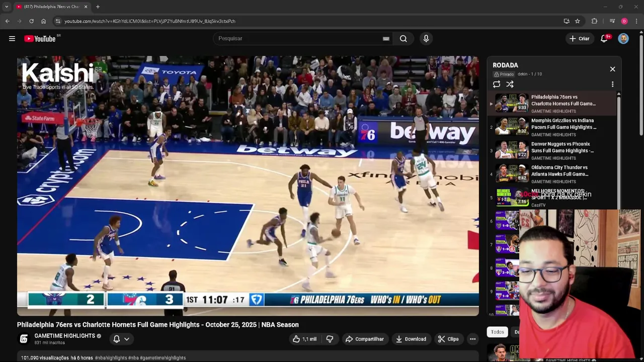This screenshot has height=362, width=644.
Task: Open GAMETIME HIGHLIGHTS channel avatar
Action: tap(24, 339)
